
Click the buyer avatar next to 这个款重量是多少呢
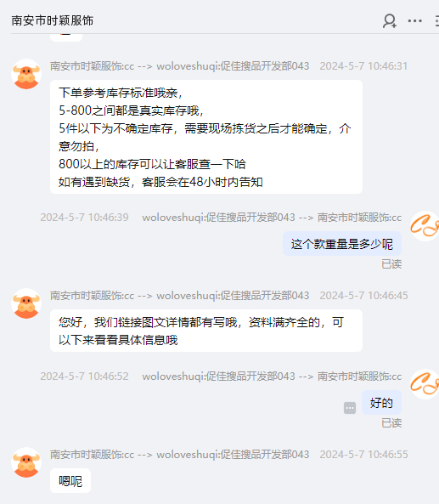[x=425, y=226]
